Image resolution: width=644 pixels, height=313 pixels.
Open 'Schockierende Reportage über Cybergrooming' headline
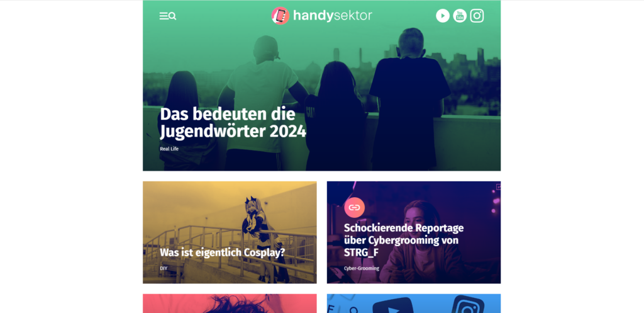404,240
